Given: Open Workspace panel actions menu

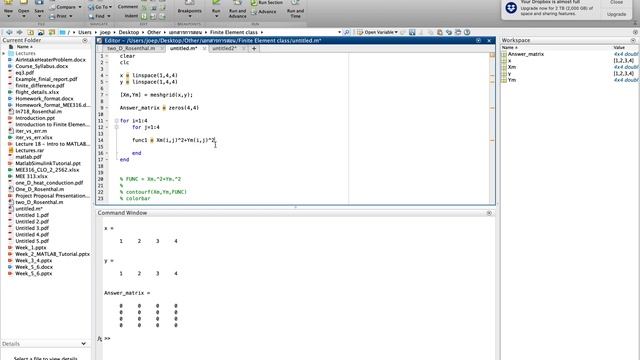Looking at the screenshot, I should (633, 40).
